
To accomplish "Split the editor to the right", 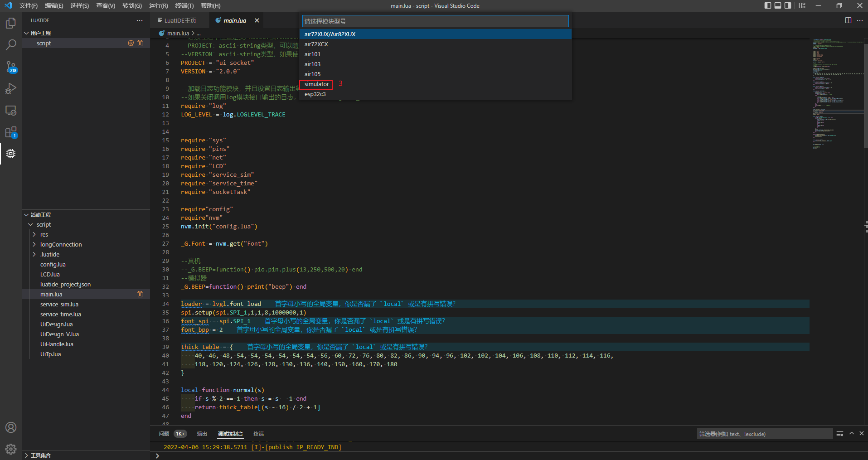I will tap(848, 20).
